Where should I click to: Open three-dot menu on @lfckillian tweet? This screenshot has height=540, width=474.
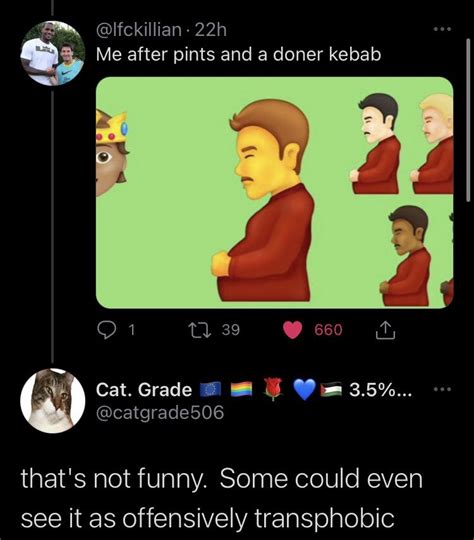click(442, 29)
